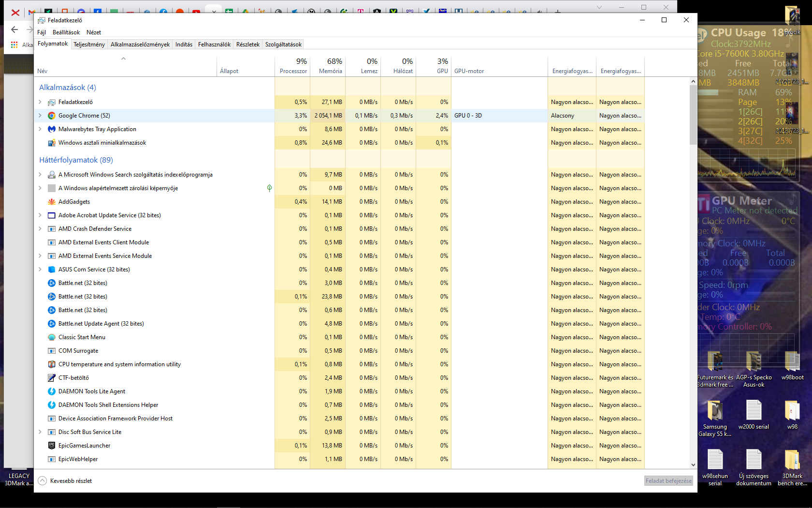This screenshot has height=508, width=812.
Task: Select the Alkalmazások (4) group header
Action: (68, 88)
